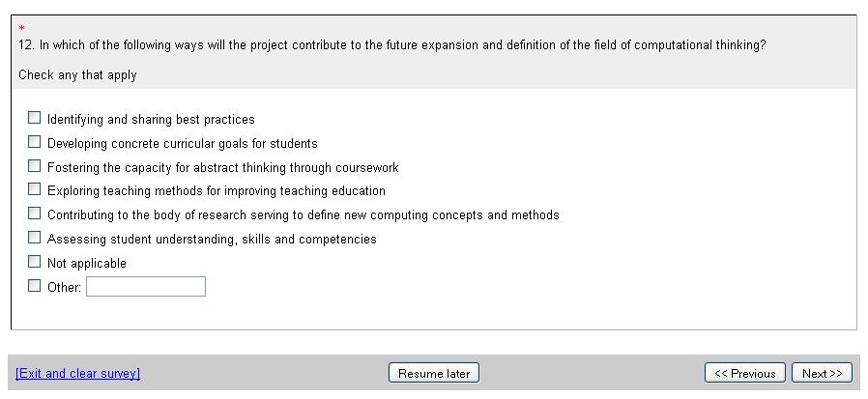Tick the assessing student understanding checkbox
This screenshot has width=868, height=399.
click(35, 238)
